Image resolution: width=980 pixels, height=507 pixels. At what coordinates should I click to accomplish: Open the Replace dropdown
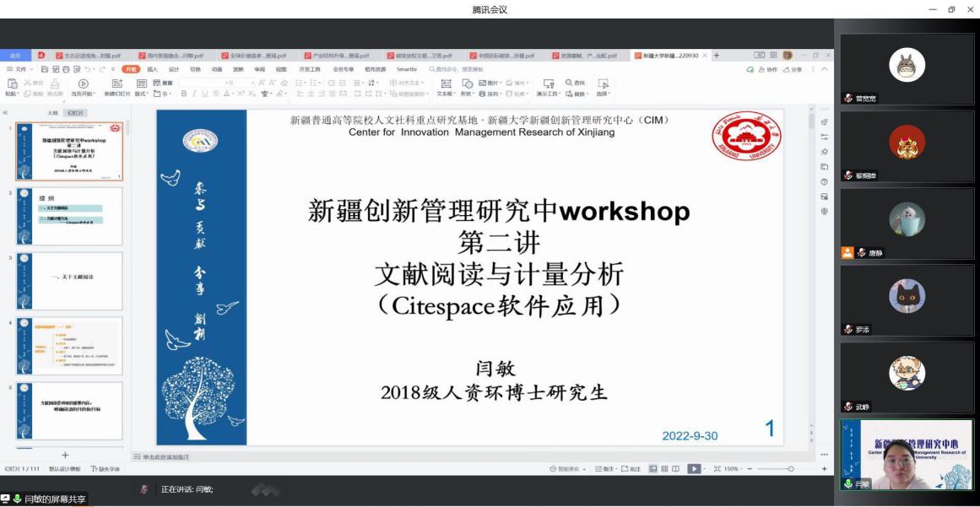pyautogui.click(x=577, y=94)
